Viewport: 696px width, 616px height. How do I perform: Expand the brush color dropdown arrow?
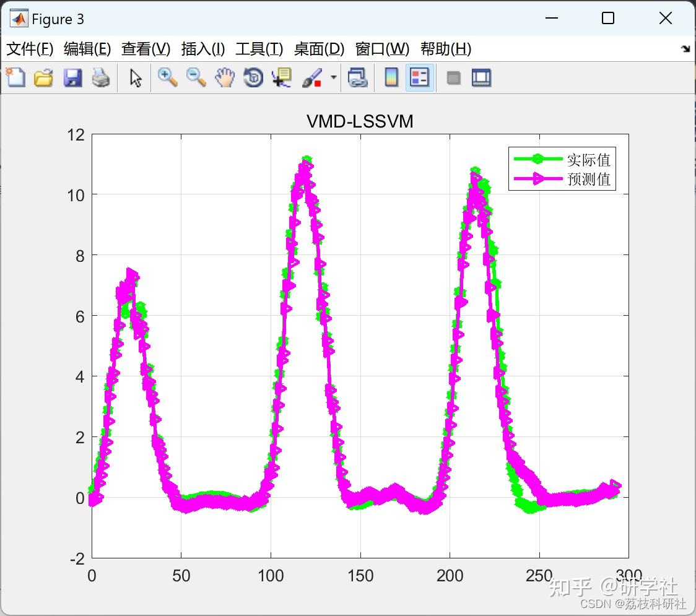click(334, 77)
